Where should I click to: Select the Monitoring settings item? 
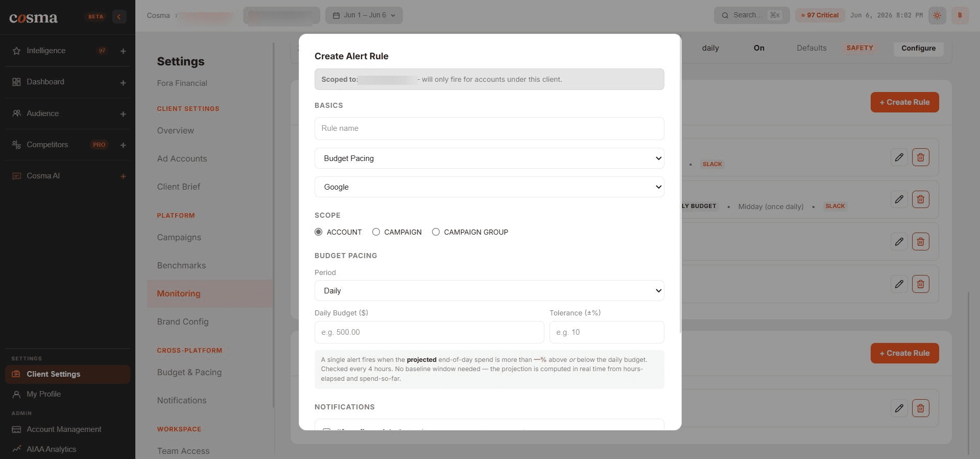[x=209, y=293]
